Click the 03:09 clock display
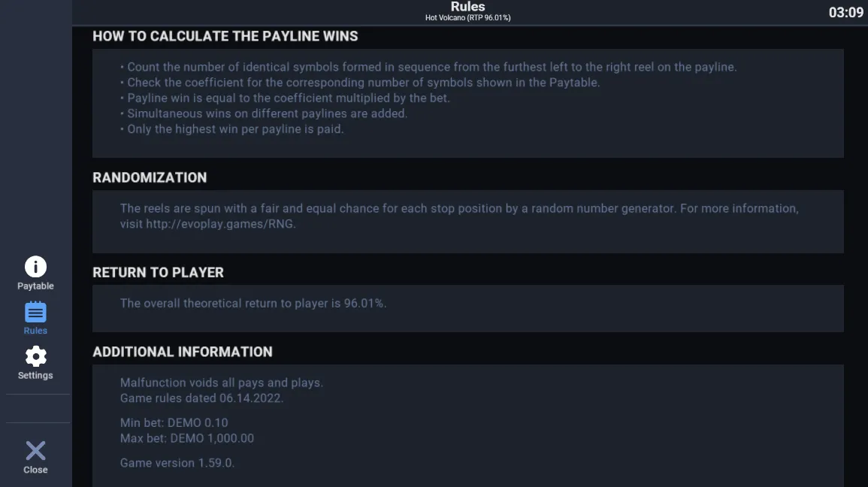Image resolution: width=868 pixels, height=487 pixels. pyautogui.click(x=845, y=12)
